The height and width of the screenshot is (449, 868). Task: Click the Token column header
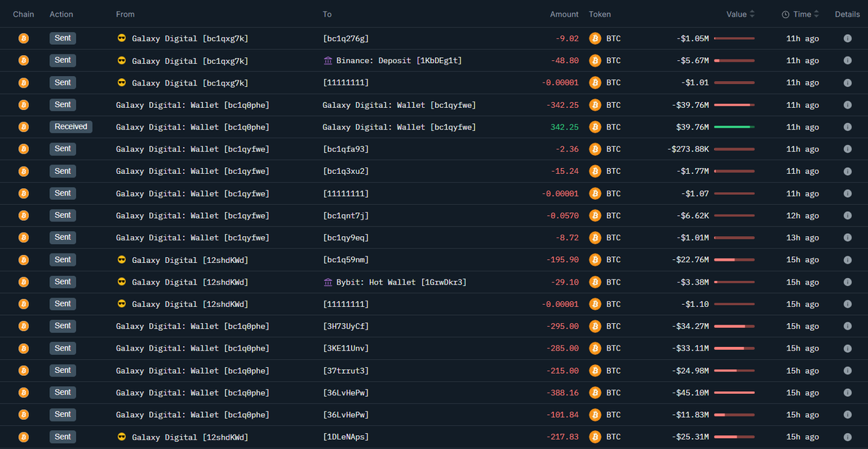[600, 14]
